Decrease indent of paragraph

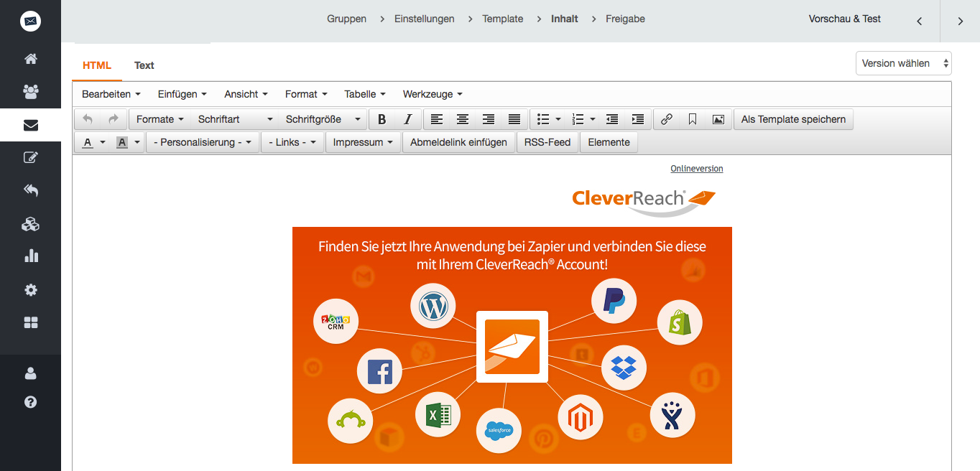pos(612,119)
